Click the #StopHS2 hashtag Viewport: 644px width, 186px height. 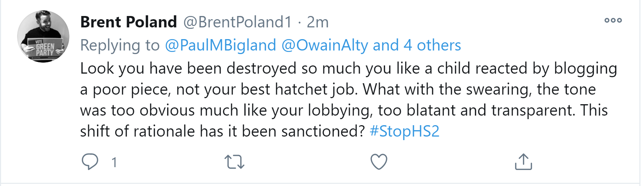tap(405, 131)
